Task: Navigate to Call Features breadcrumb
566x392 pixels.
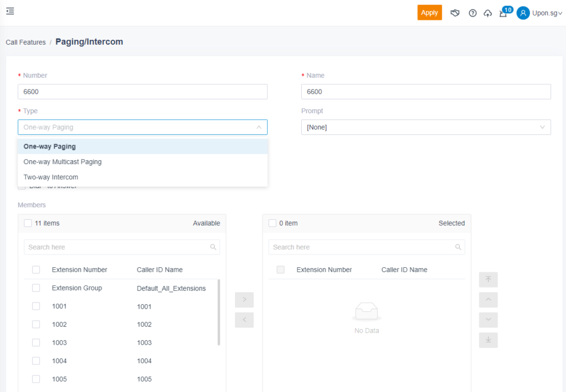Action: (x=25, y=42)
